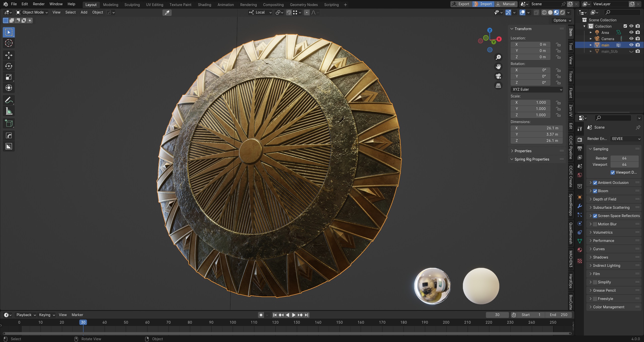Viewport: 644px width, 342px height.
Task: Open the Object Mode dropdown
Action: pyautogui.click(x=32, y=12)
